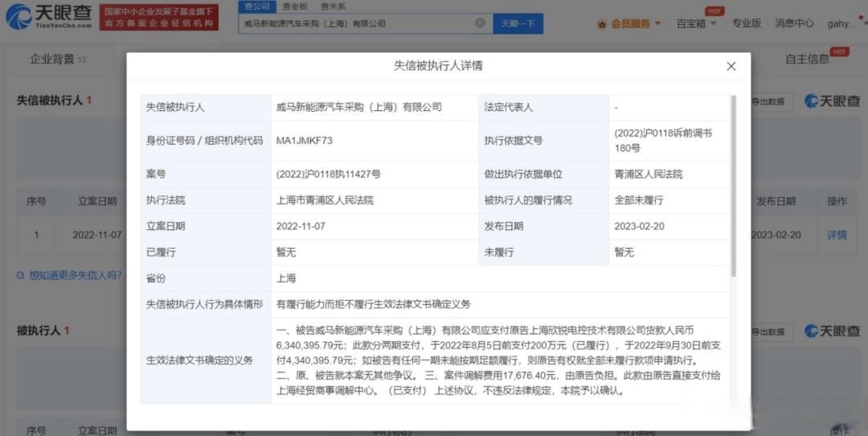This screenshot has height=436, width=868.
Task: Click the 天眼一下 search button
Action: coord(518,23)
